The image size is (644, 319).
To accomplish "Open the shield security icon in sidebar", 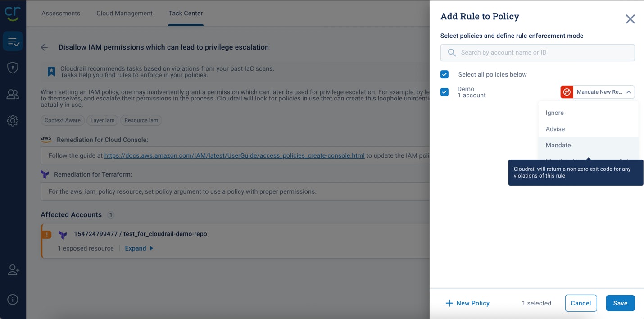I will click(13, 67).
